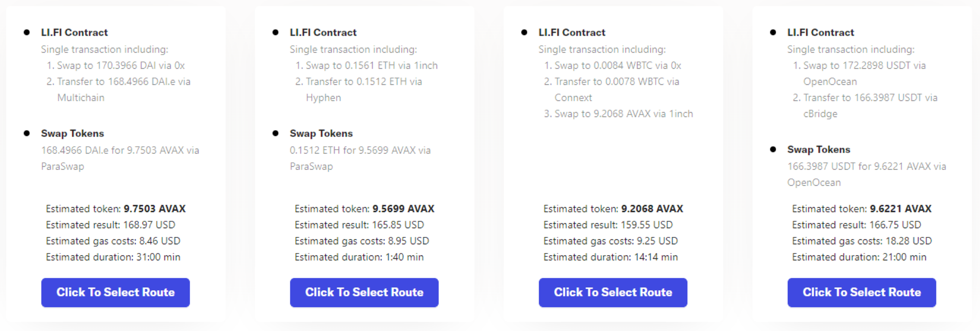Viewport: 980px width, 331px height.
Task: Click Swap Tokens heading in ETH card
Action: 321,134
